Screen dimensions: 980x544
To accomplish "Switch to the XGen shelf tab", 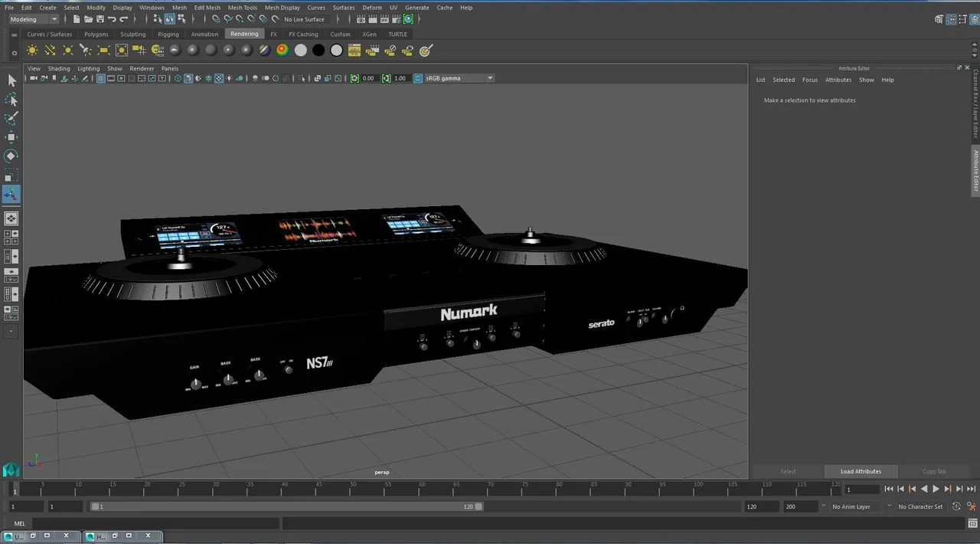I will coord(369,34).
